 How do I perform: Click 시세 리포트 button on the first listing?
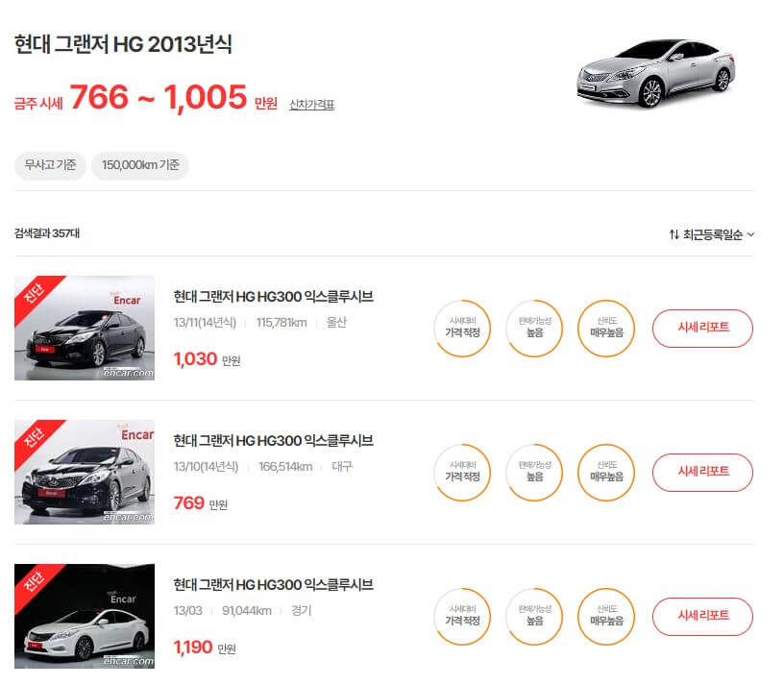coord(703,328)
